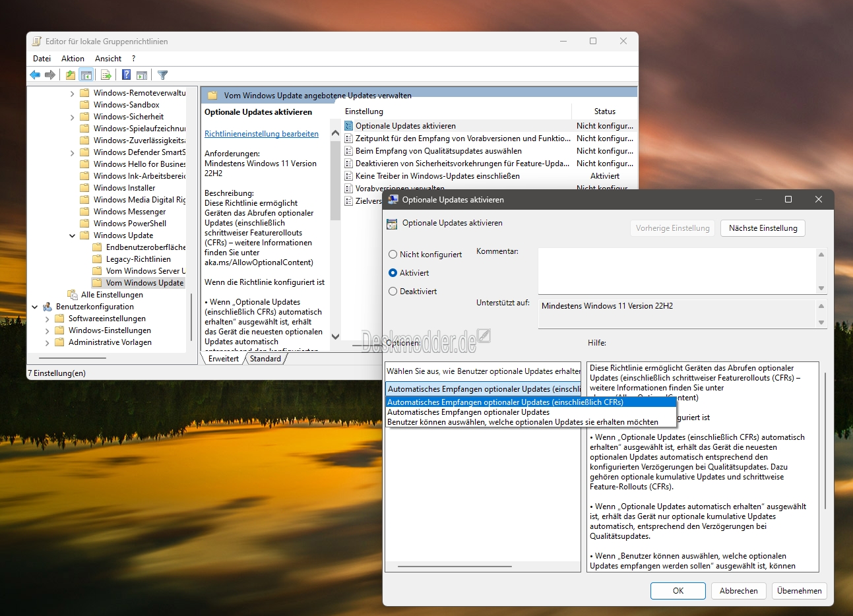
Task: Collapse the Windows Update tree node
Action: pyautogui.click(x=72, y=235)
